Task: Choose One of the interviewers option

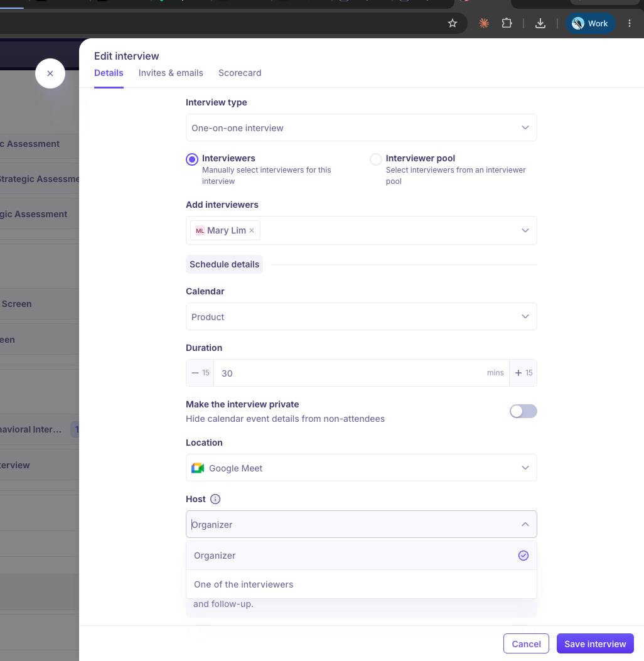Action: [x=361, y=584]
